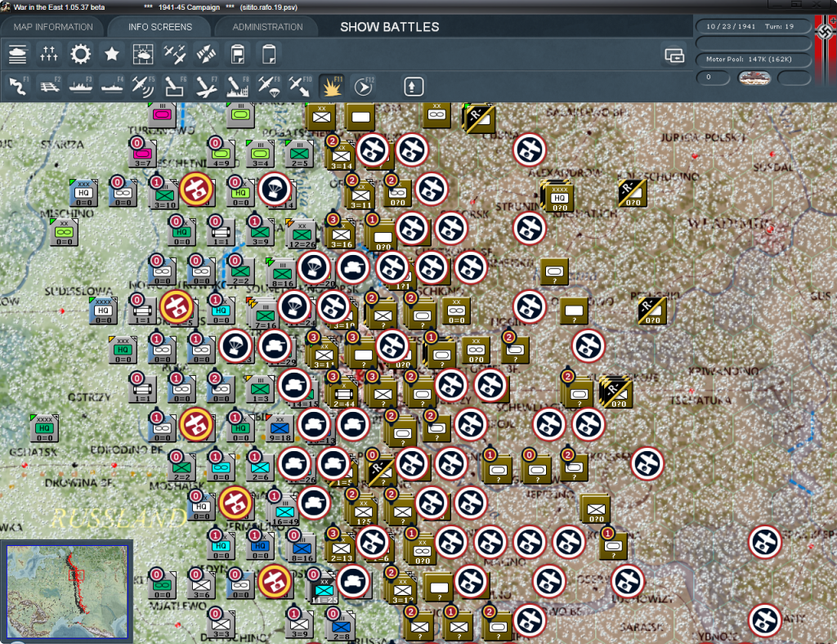Select the 3=3 unit counter near Detschino
Image resolution: width=837 pixels, height=644 pixels.
(221, 624)
